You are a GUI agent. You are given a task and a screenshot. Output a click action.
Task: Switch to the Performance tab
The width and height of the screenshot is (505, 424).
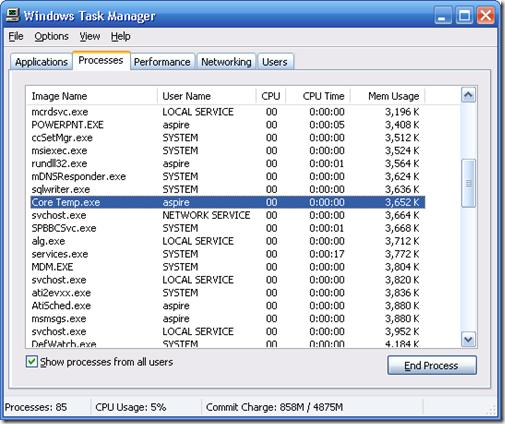tap(162, 62)
